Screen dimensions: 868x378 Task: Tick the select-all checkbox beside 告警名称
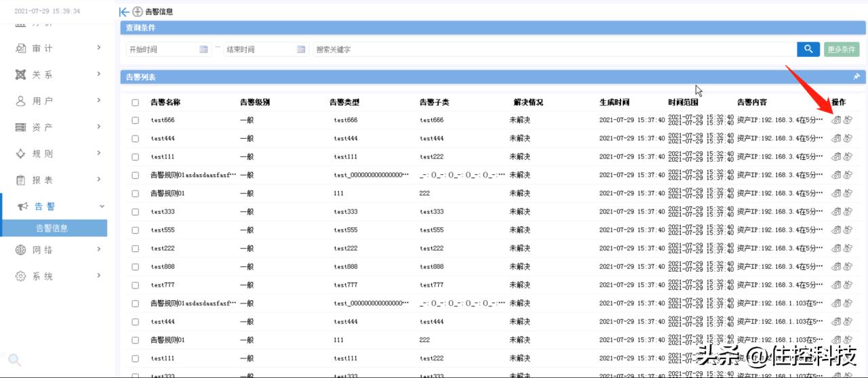click(136, 102)
